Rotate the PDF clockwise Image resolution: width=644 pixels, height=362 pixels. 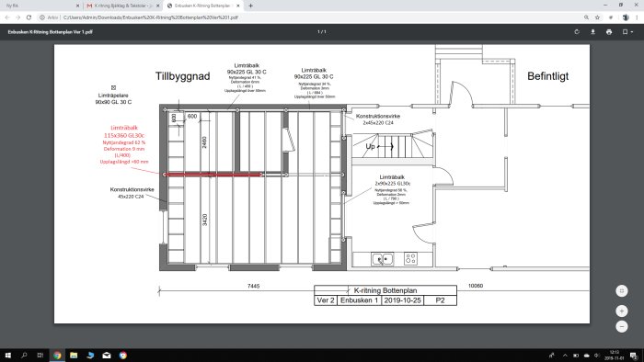577,32
